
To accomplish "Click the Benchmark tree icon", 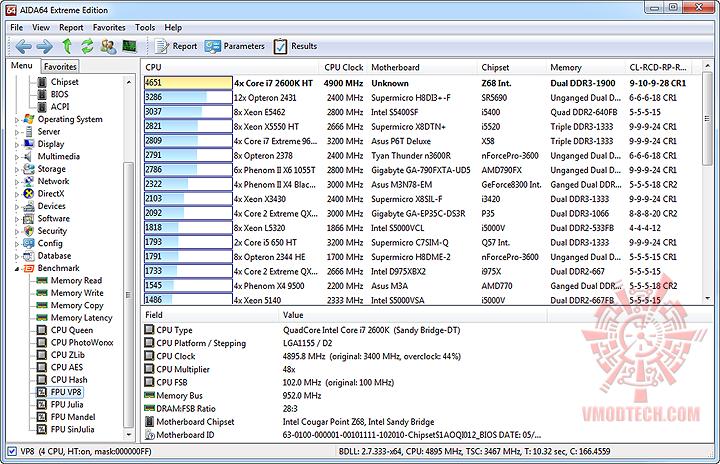I will (x=28, y=268).
